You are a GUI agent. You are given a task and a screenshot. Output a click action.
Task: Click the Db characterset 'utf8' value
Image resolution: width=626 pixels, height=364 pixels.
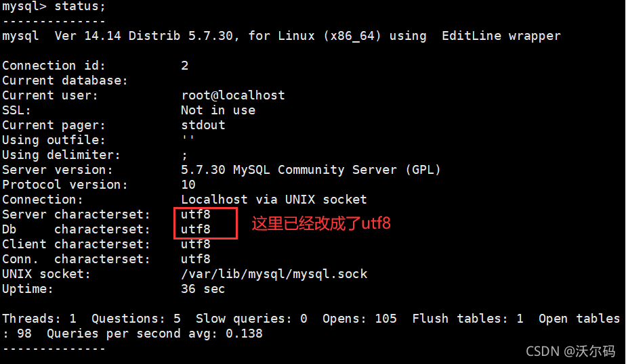[x=196, y=229]
